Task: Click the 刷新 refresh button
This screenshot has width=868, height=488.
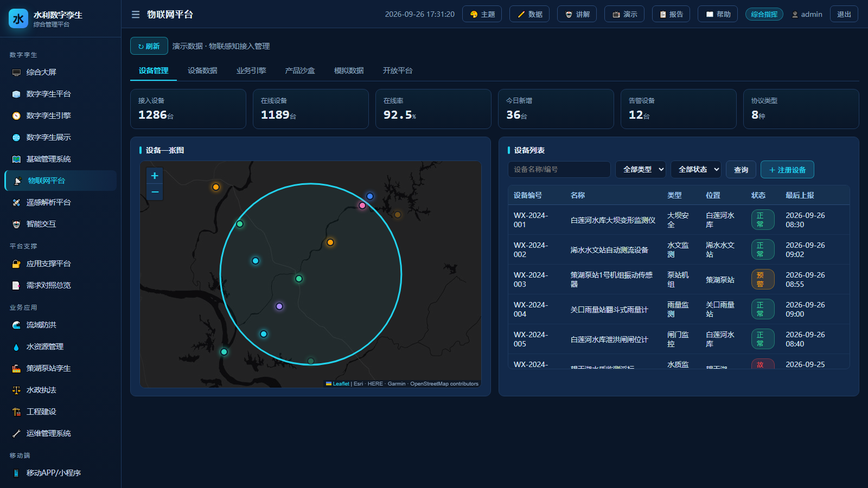Action: coord(149,46)
